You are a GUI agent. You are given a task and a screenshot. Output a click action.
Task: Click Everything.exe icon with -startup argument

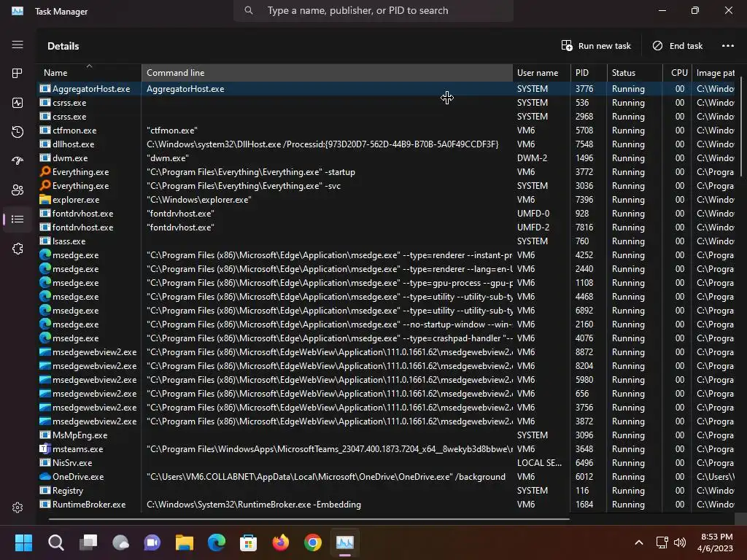tap(45, 171)
